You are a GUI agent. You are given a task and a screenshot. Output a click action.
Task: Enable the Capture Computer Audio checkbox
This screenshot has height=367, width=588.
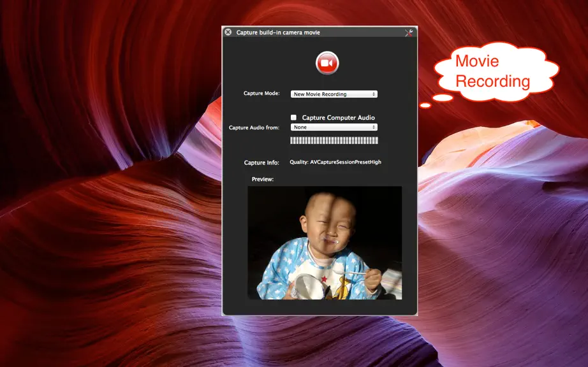point(293,118)
